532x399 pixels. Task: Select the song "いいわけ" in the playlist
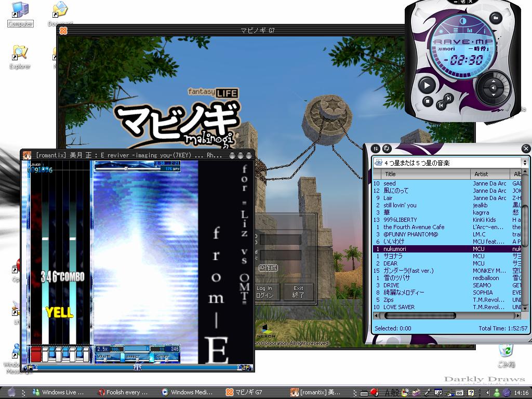pos(447,242)
